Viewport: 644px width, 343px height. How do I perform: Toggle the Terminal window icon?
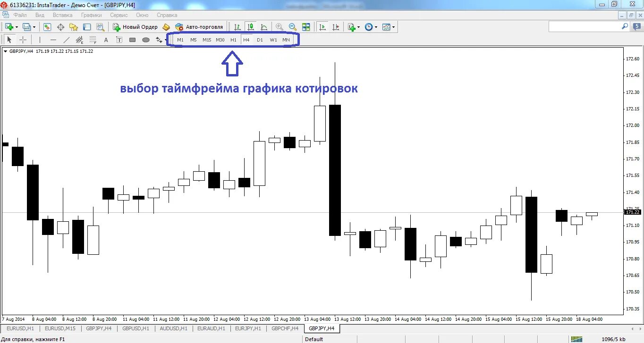click(x=87, y=27)
